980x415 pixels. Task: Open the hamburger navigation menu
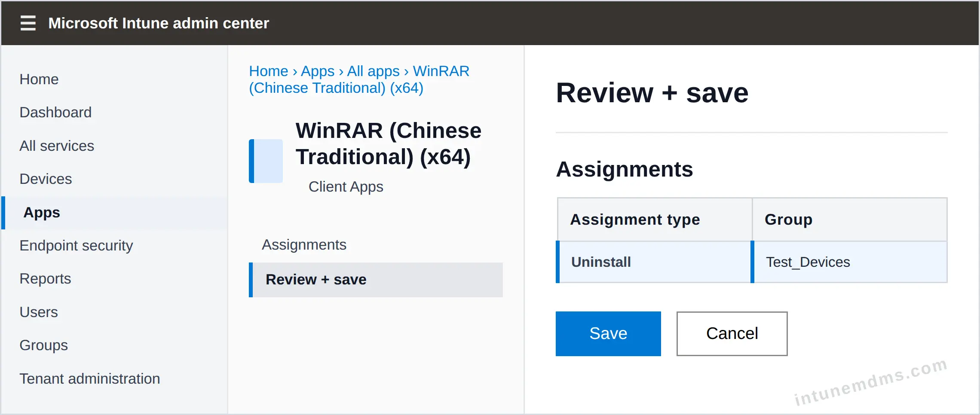28,23
